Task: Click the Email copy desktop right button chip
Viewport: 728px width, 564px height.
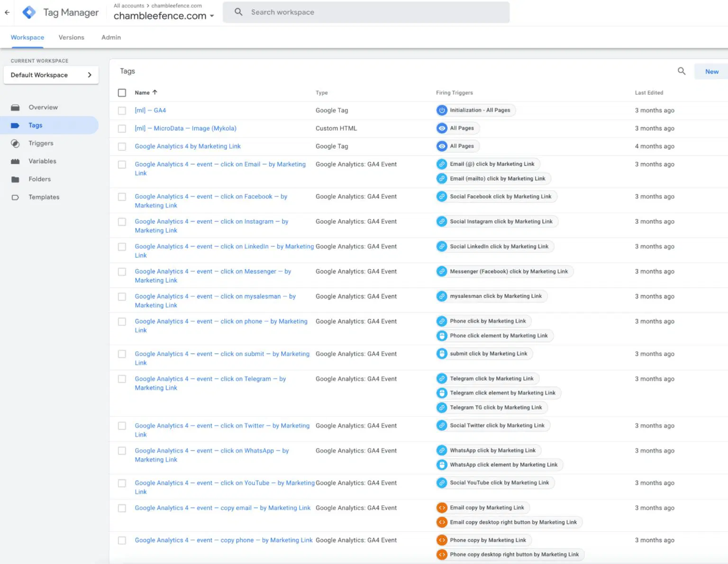Action: pyautogui.click(x=509, y=522)
